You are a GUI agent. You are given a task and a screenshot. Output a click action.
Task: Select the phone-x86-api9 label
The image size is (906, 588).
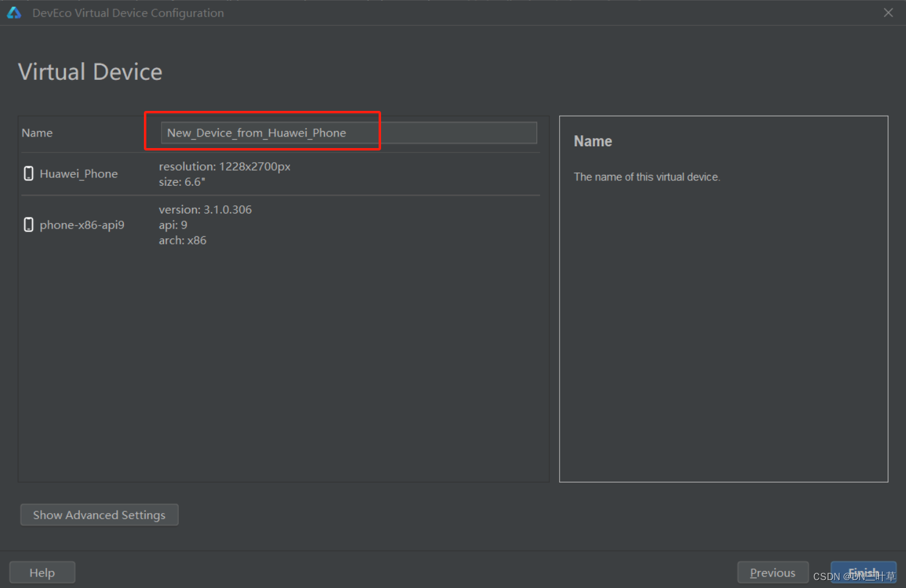pos(82,225)
